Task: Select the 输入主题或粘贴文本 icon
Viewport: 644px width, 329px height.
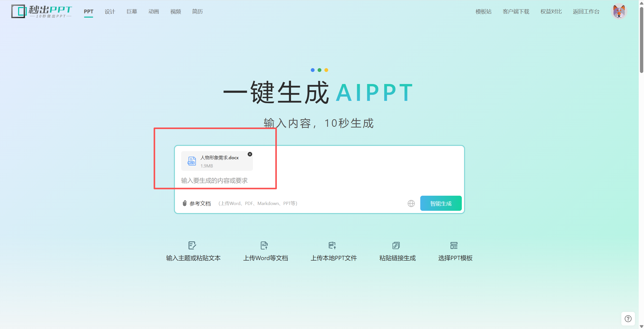Action: 193,246
